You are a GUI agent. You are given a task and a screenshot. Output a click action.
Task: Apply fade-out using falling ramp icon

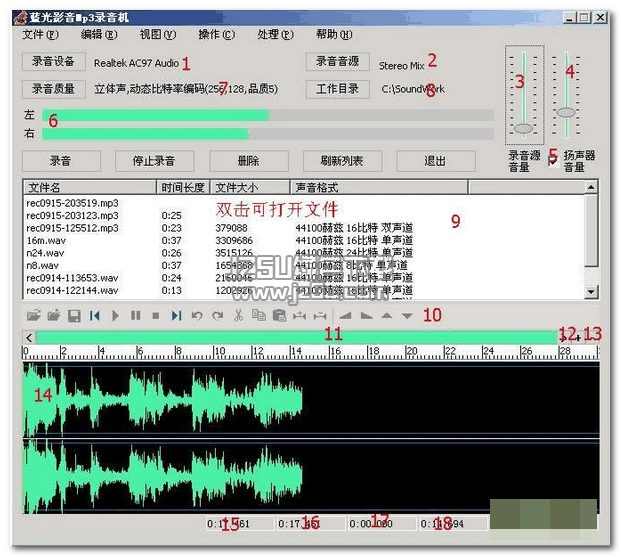tap(366, 316)
